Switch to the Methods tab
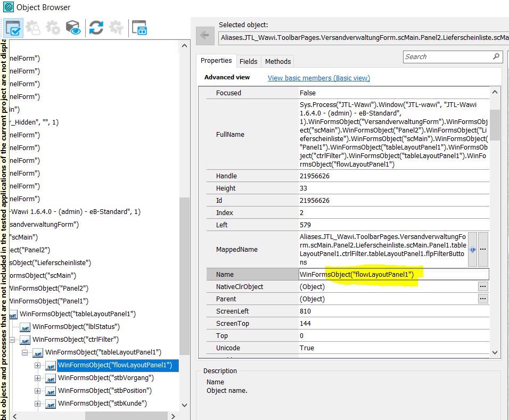 [277, 61]
